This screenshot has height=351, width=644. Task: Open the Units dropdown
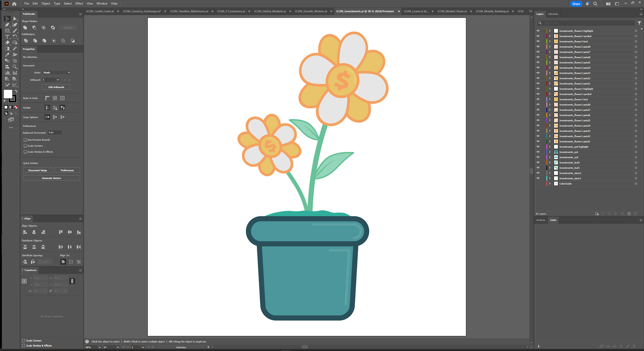[56, 72]
